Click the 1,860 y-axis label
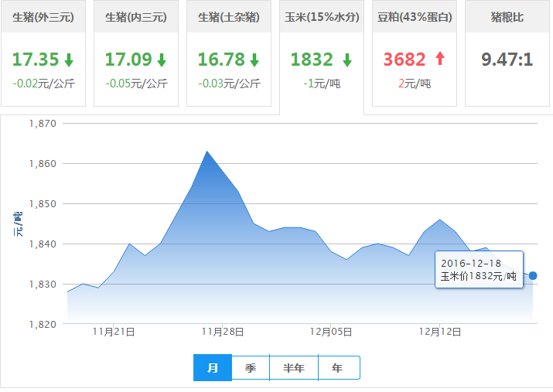The image size is (553, 392). point(43,164)
